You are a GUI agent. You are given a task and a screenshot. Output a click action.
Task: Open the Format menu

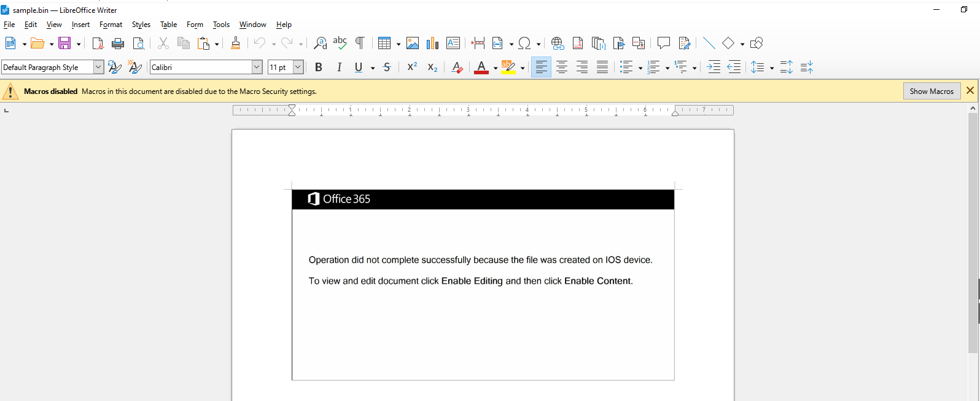111,25
